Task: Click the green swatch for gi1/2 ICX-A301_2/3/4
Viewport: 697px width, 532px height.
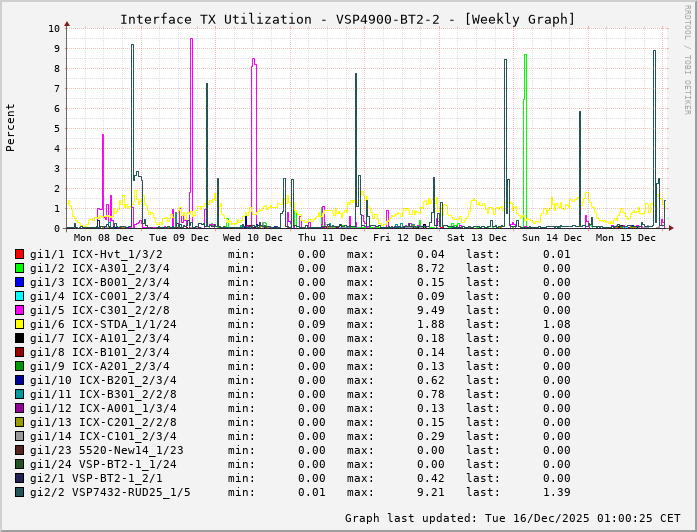Action: [19, 268]
